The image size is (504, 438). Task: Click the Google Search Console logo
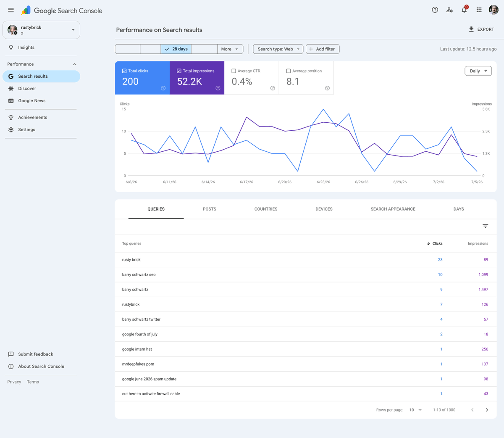click(x=62, y=11)
